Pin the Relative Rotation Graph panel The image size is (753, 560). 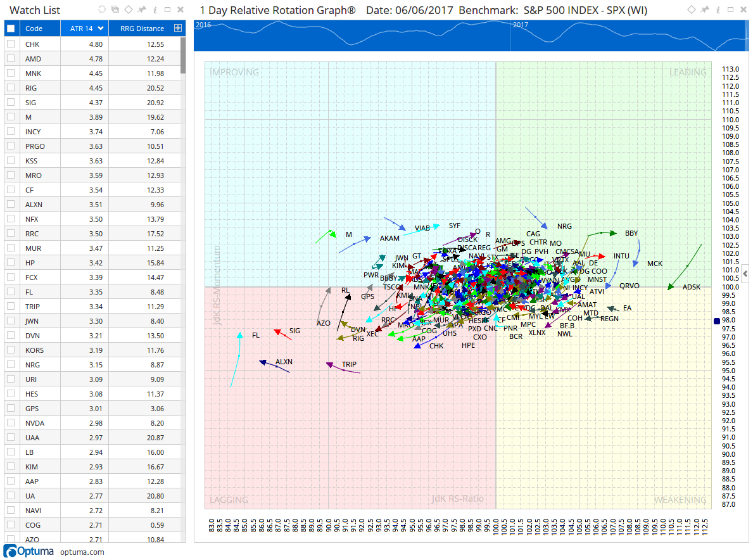(x=705, y=10)
